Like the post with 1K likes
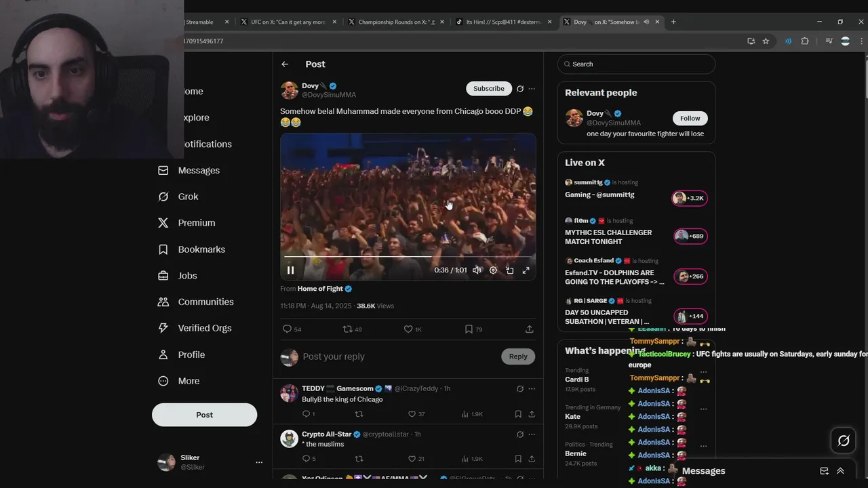 pyautogui.click(x=412, y=329)
